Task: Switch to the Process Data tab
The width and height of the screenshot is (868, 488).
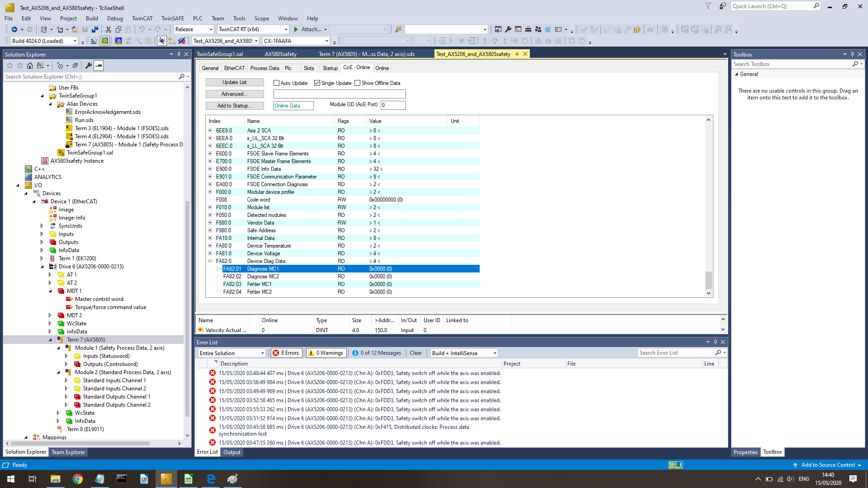Action: pos(264,68)
